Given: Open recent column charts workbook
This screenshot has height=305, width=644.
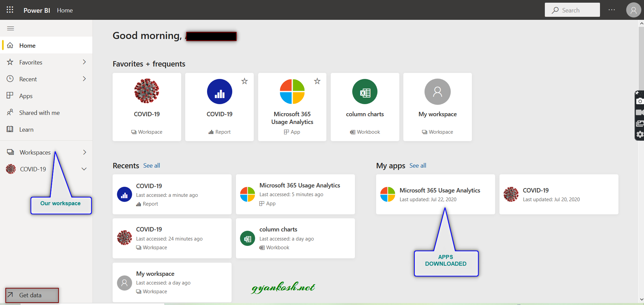Looking at the screenshot, I should [295, 238].
